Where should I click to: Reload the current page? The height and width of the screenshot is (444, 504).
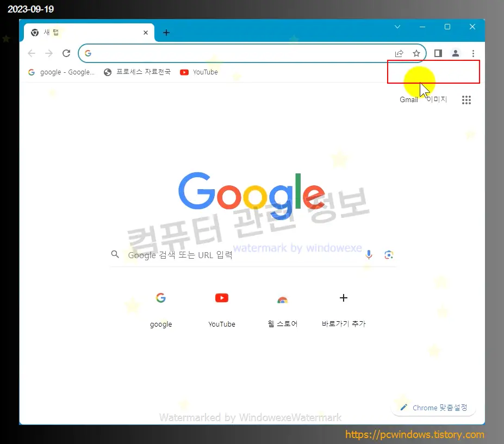click(x=66, y=53)
